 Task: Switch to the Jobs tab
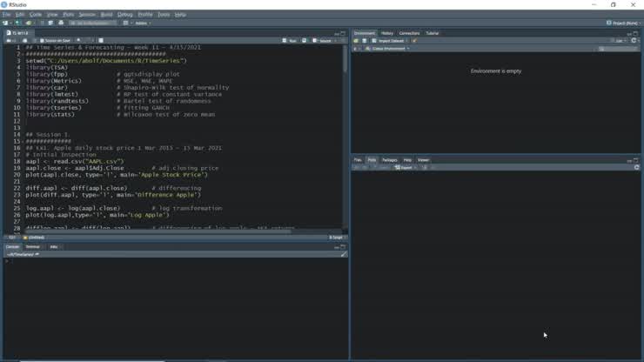[x=54, y=247]
